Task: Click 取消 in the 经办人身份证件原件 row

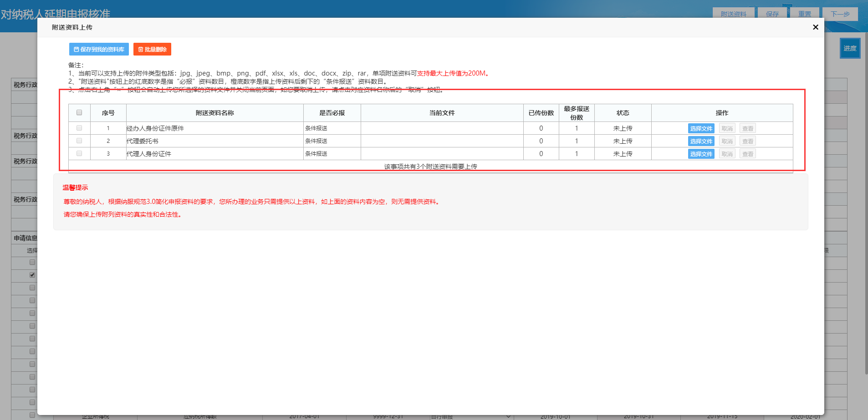Action: point(727,128)
